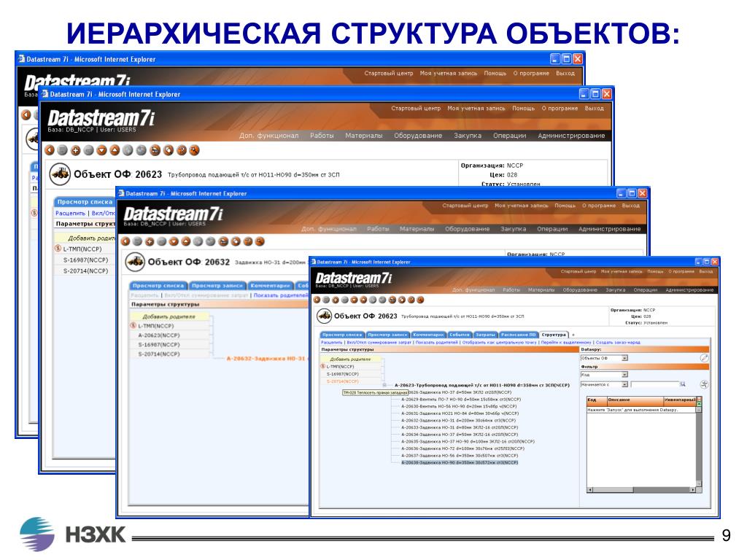This screenshot has height=560, width=747.
Task: Open Расписание ПО tab in front window
Action: click(x=519, y=335)
